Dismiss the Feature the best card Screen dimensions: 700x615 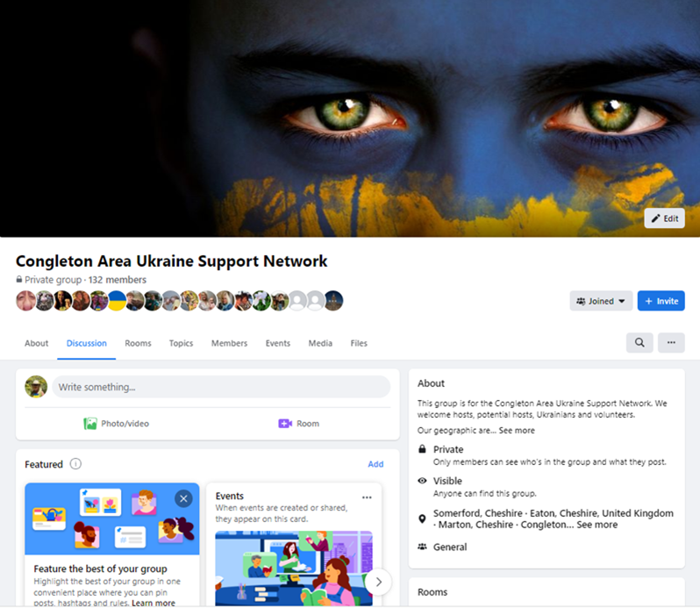pyautogui.click(x=182, y=498)
